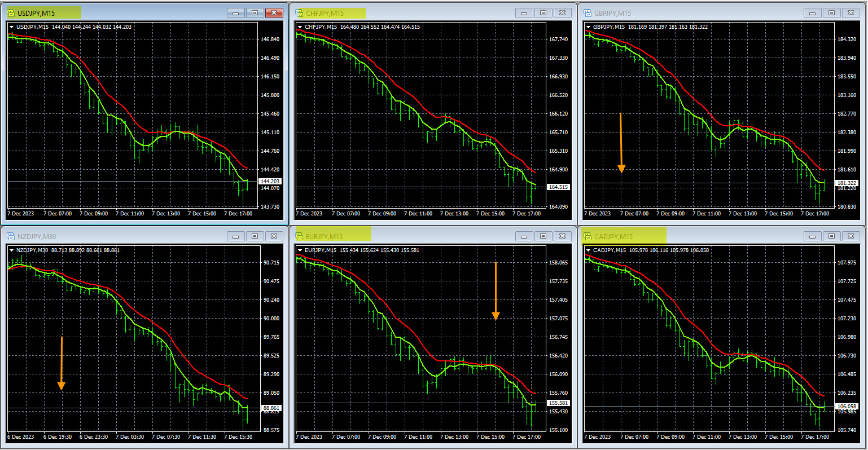Expand the triangle menu on the CHFJPY chart
Screen dimensions: 868x450
click(x=300, y=27)
